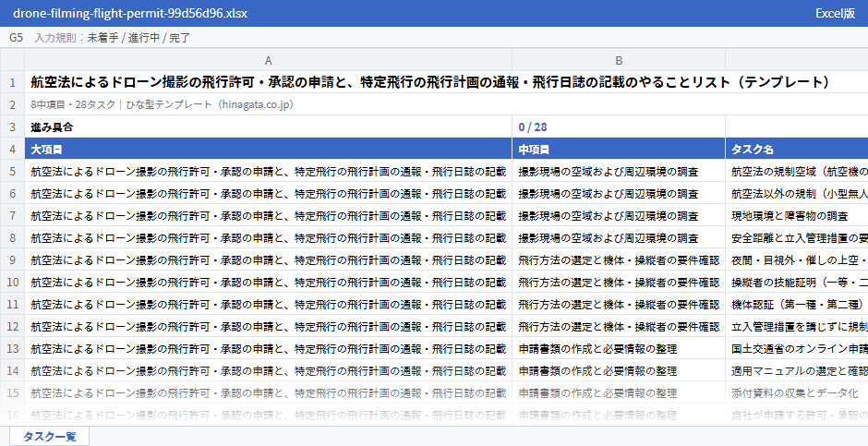Click row 10 cell 飛行方法の選定と機体・操縦者の要件確認
868x446 pixels.
(x=619, y=282)
